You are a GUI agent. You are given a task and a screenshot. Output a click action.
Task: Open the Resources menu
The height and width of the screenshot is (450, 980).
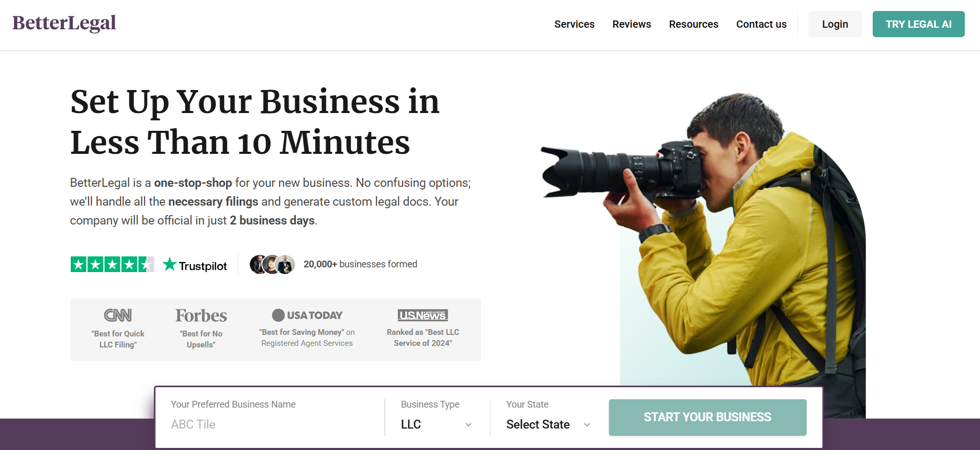point(694,24)
